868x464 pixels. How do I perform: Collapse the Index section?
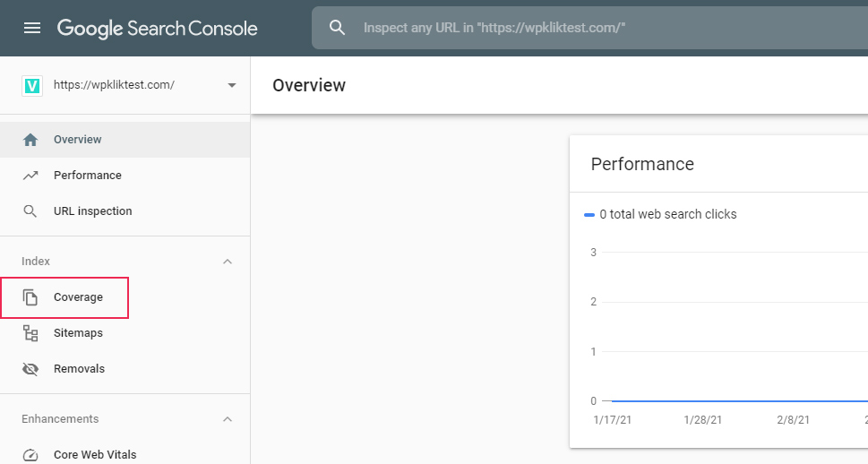(x=228, y=262)
